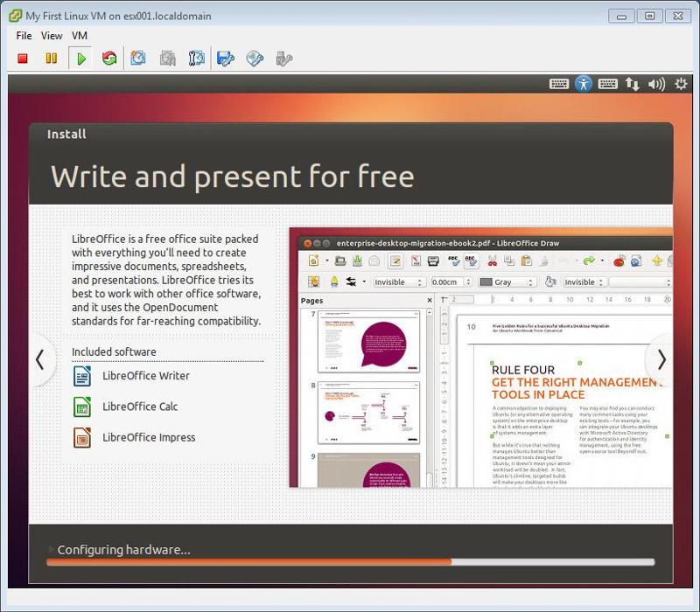Click 'RULE FOUR' heading in the document
Screen dimensions: 700x612
pos(523,370)
